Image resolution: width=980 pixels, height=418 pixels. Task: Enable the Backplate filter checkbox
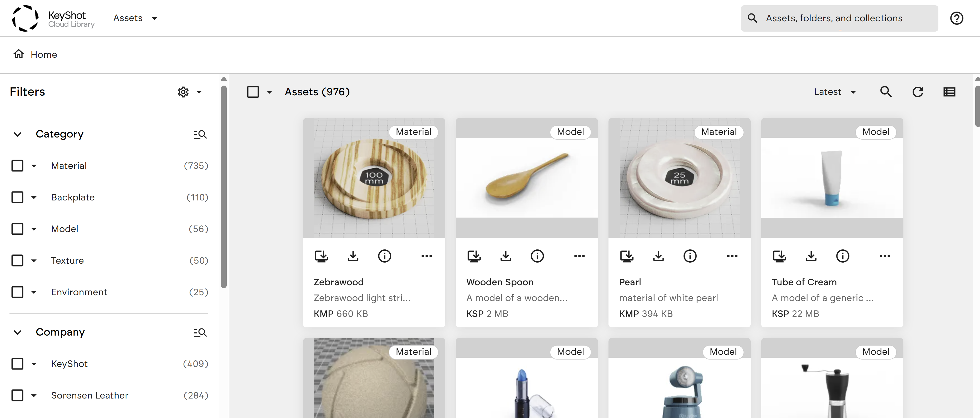(17, 197)
